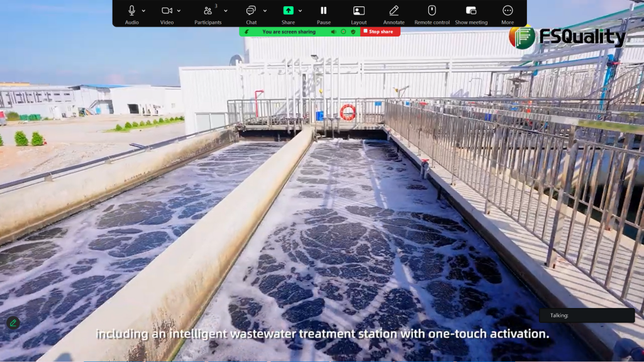Click Show meeting icon

(x=471, y=11)
